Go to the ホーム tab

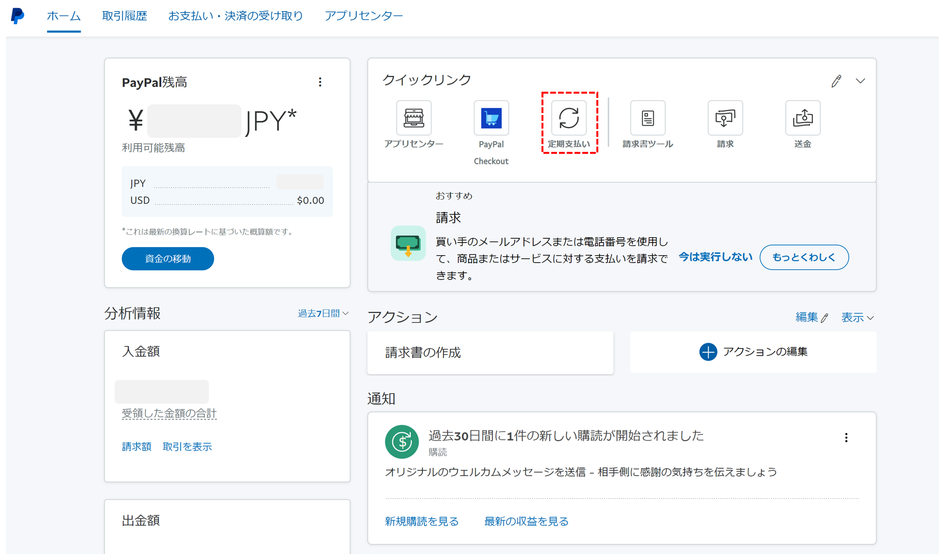(64, 16)
